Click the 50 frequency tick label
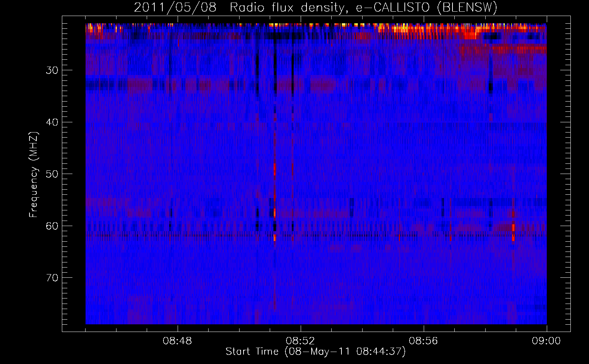 click(x=52, y=174)
